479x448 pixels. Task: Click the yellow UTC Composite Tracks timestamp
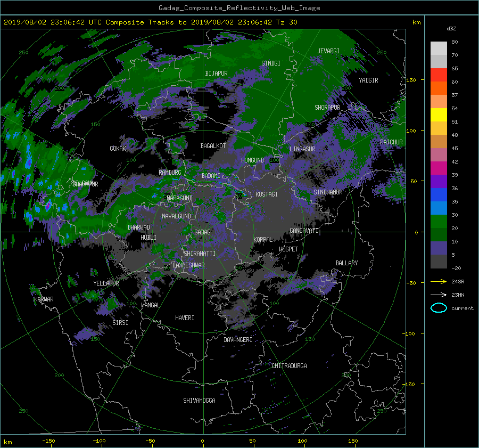pos(150,22)
